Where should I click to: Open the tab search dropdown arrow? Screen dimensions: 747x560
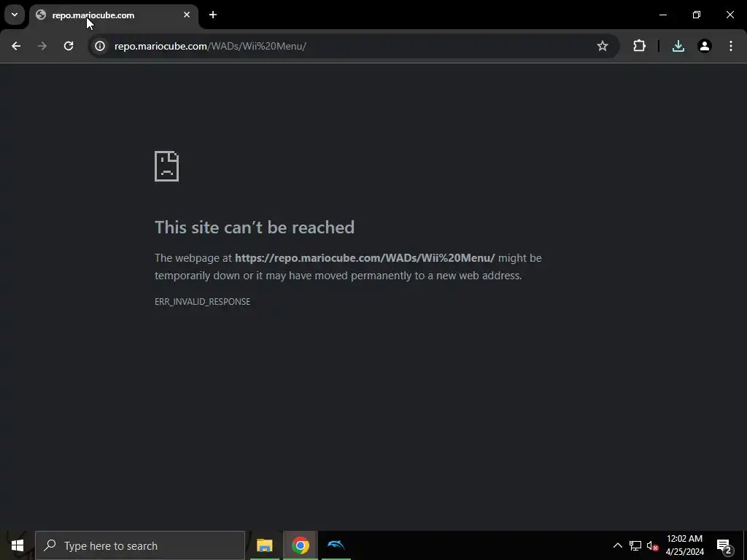[x=15, y=15]
